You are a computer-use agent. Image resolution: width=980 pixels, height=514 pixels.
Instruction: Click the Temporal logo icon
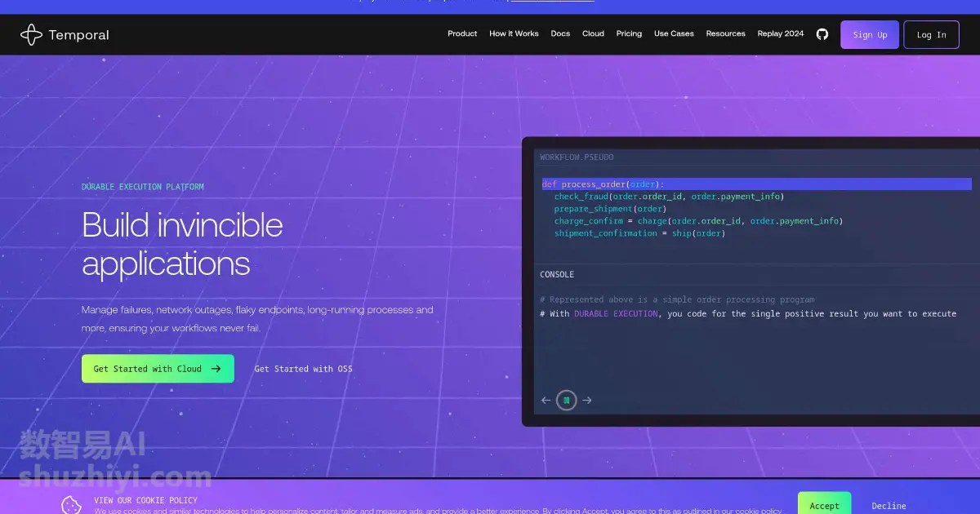(31, 34)
